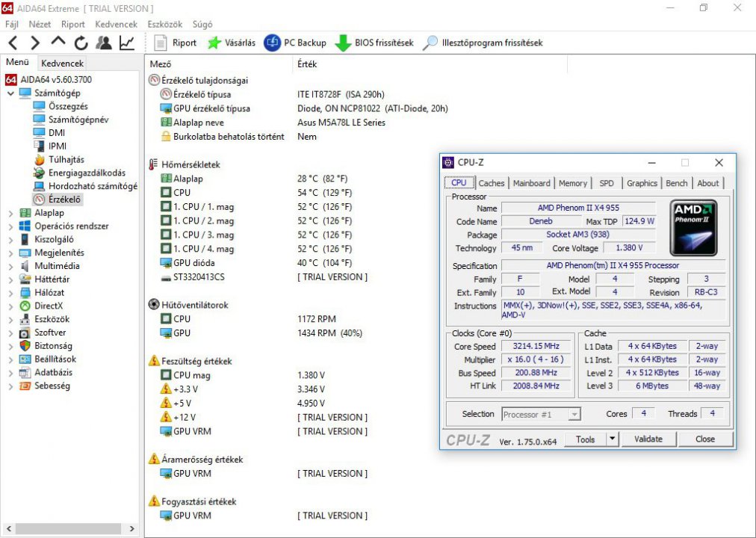Open the Riport menu in the menu bar
This screenshot has width=756, height=538.
point(72,24)
